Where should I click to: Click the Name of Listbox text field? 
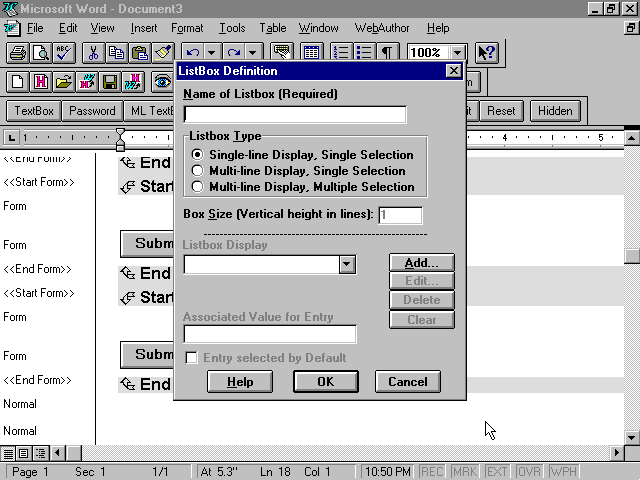pyautogui.click(x=295, y=115)
